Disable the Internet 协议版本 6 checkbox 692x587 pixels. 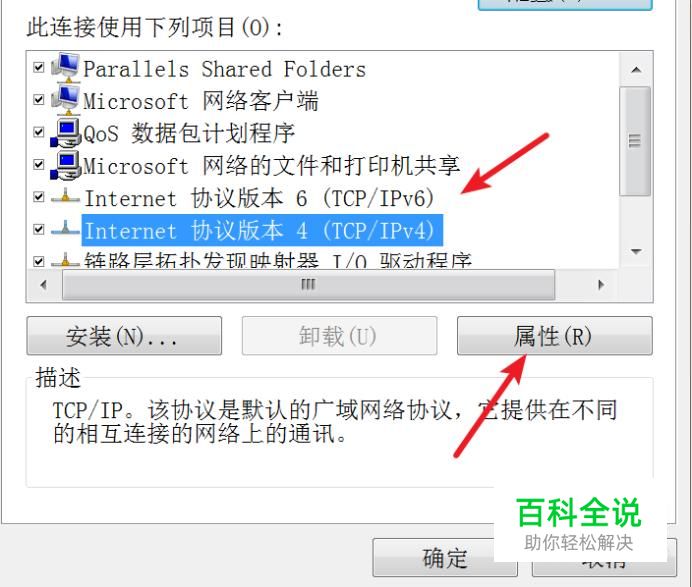(x=39, y=197)
